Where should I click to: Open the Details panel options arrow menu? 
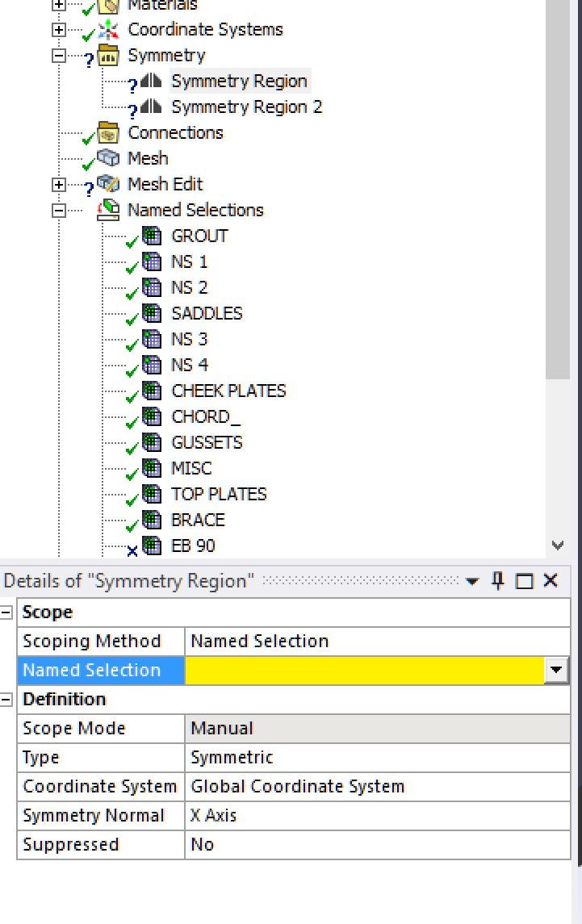(471, 582)
